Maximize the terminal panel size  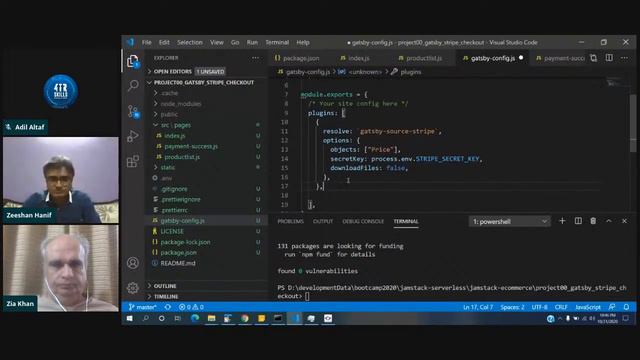coord(609,221)
